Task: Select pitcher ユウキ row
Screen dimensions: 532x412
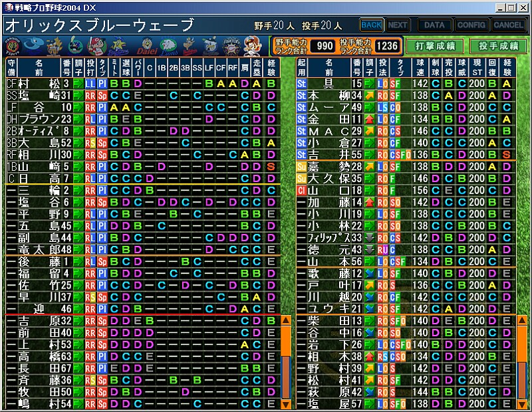Action: [x=406, y=309]
